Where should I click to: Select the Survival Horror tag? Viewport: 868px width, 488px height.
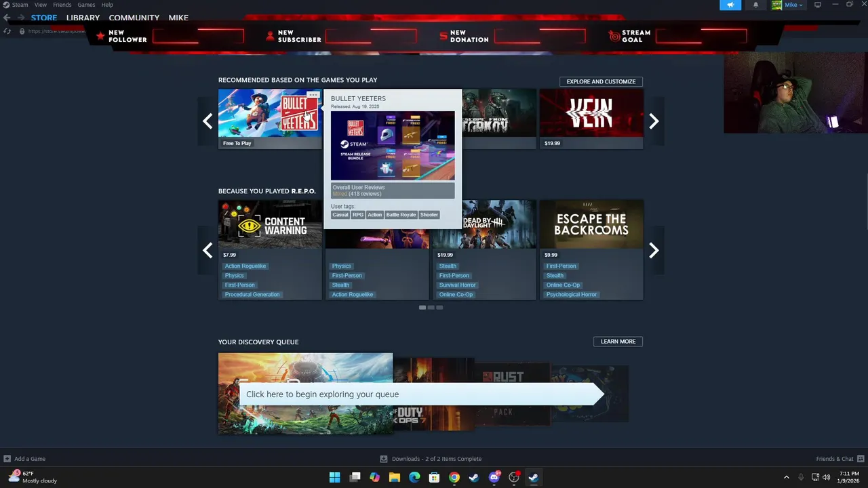[x=458, y=285]
